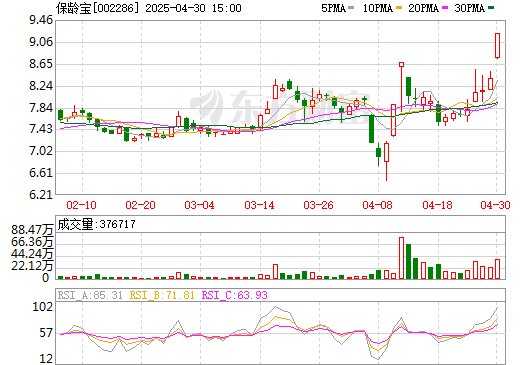Click the 8.24 price axis label
The width and height of the screenshot is (520, 365).
coord(41,86)
